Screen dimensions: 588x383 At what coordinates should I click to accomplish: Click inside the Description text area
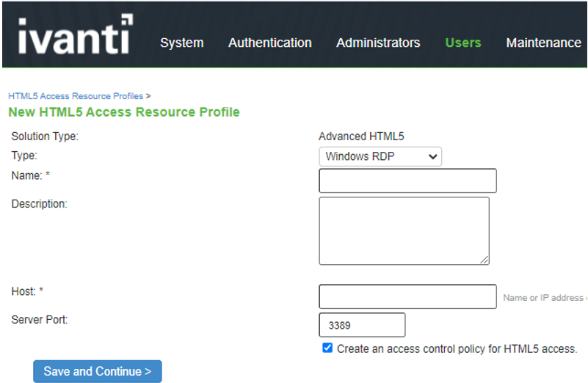(404, 231)
